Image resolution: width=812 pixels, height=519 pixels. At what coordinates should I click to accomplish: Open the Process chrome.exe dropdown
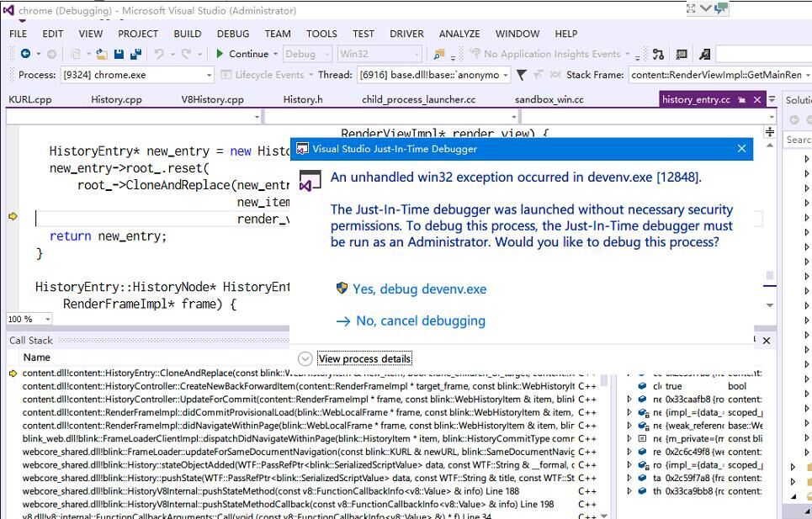coord(209,76)
